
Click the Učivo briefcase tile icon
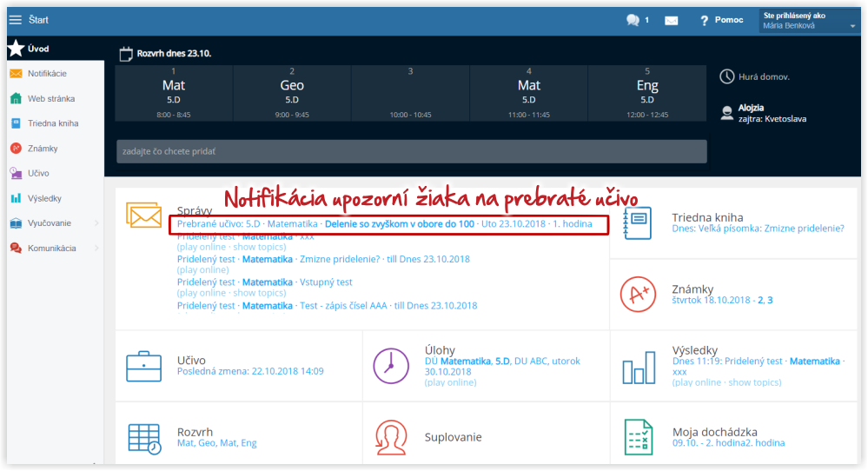(143, 367)
